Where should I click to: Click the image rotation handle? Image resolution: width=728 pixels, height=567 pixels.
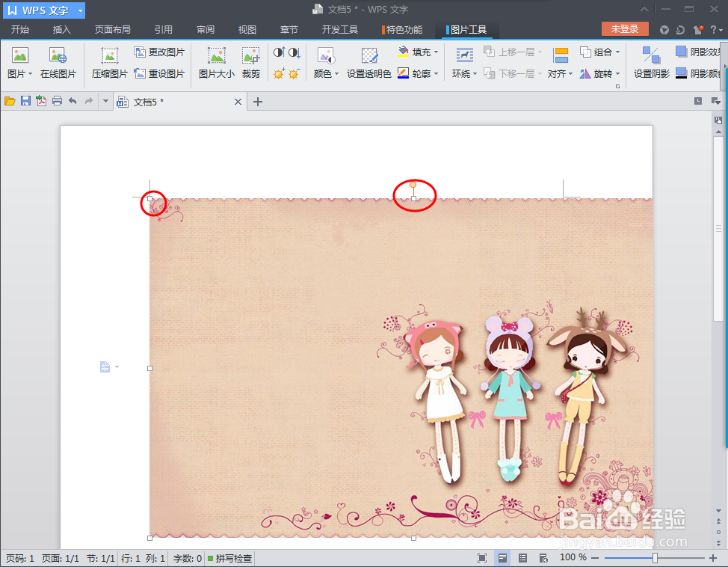(413, 185)
